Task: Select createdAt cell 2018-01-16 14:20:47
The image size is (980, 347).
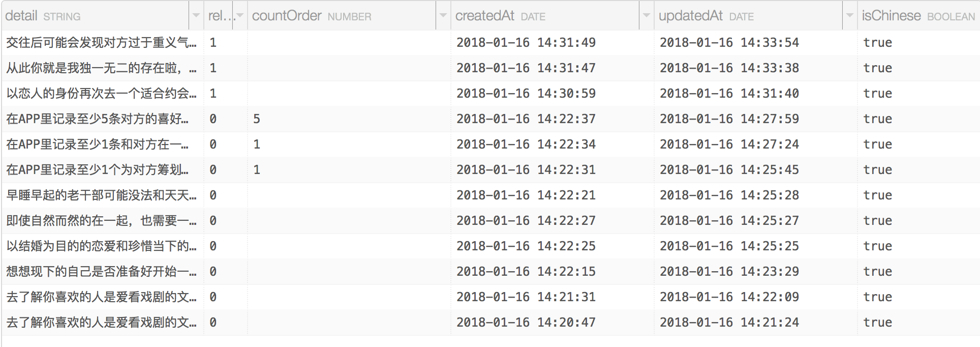Action: [526, 323]
